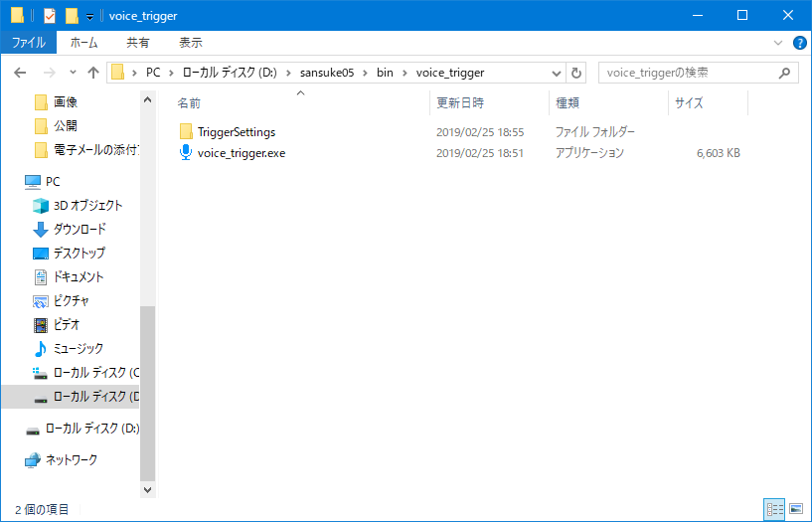This screenshot has width=812, height=522.
Task: Click navigation pane scroll down arrow
Action: click(147, 489)
